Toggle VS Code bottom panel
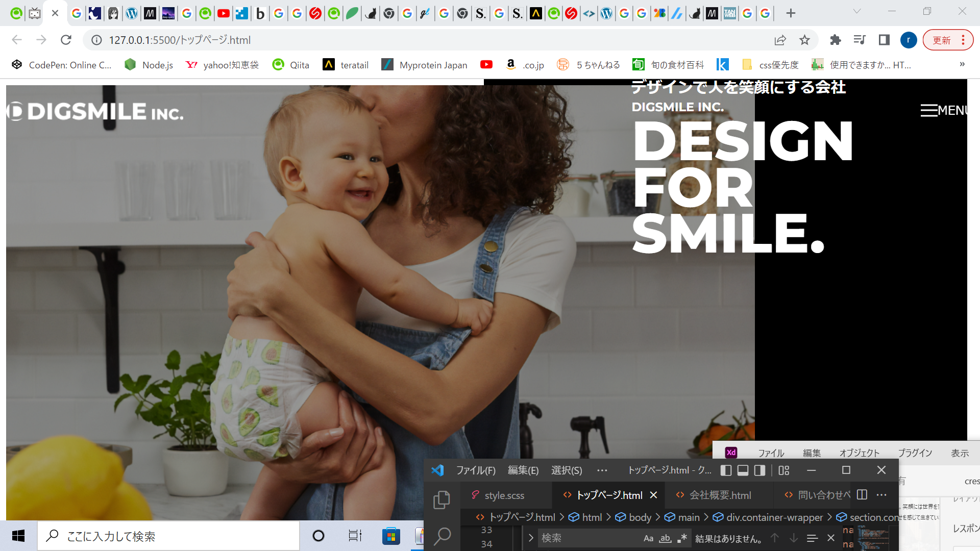The width and height of the screenshot is (980, 551). [743, 470]
